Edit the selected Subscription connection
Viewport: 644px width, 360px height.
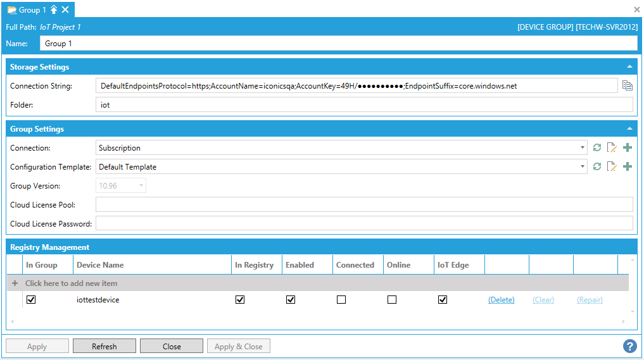click(x=612, y=148)
